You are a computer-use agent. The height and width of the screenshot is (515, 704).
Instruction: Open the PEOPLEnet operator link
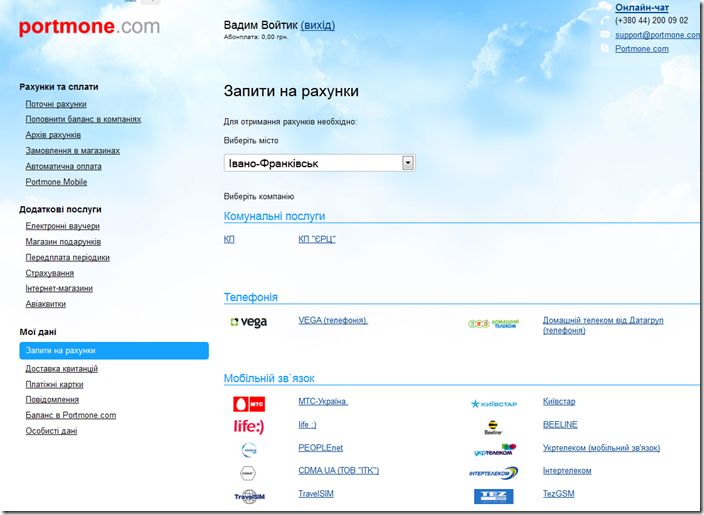coord(320,448)
